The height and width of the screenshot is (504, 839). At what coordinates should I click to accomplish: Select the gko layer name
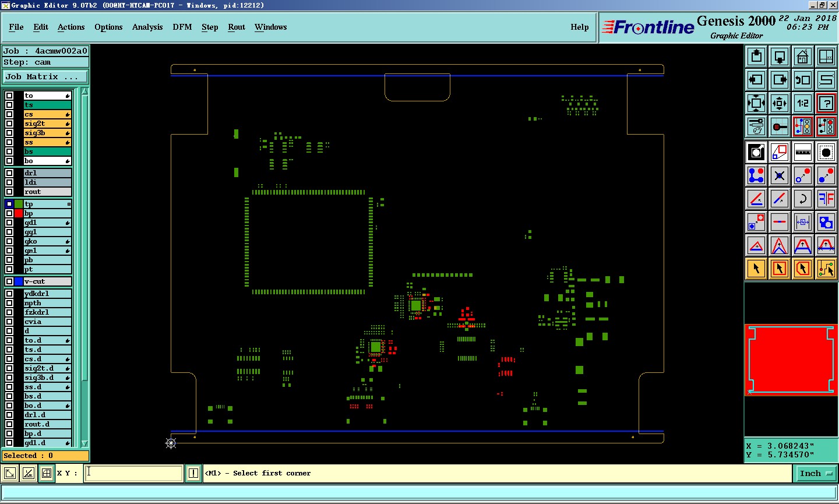click(47, 241)
